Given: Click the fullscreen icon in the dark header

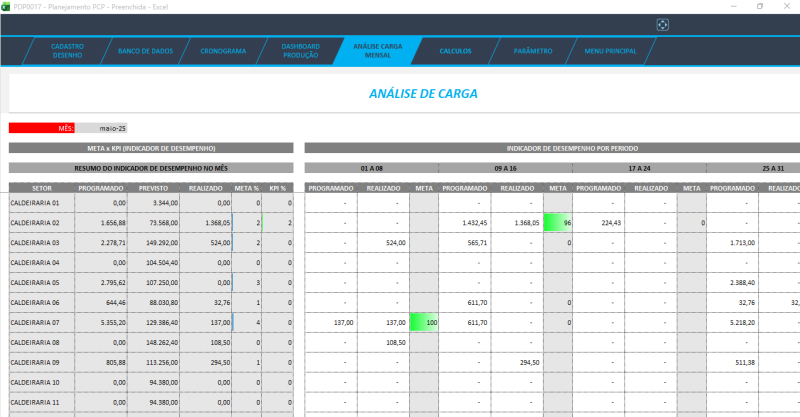Looking at the screenshot, I should pos(661,24).
